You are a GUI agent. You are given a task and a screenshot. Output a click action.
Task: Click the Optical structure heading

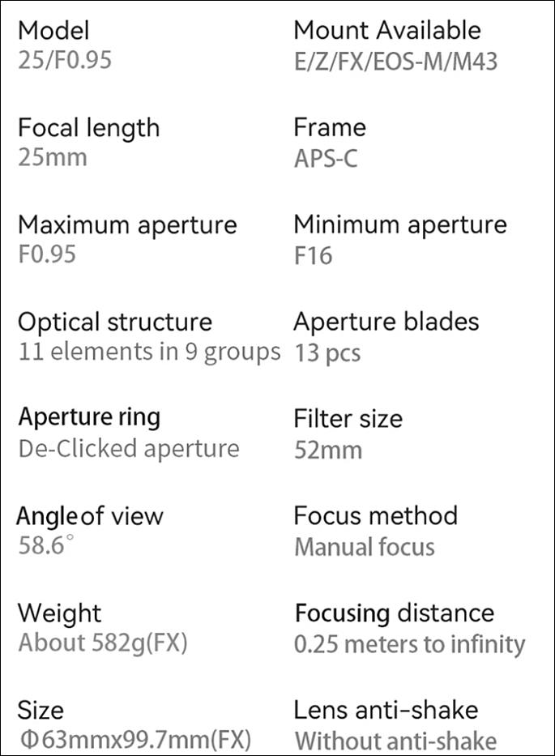[x=115, y=323]
